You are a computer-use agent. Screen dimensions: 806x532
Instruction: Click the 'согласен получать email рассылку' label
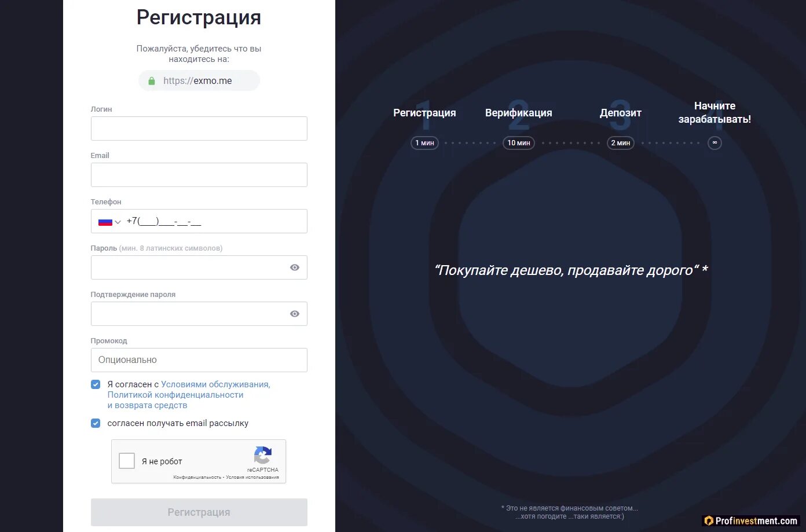pyautogui.click(x=178, y=423)
